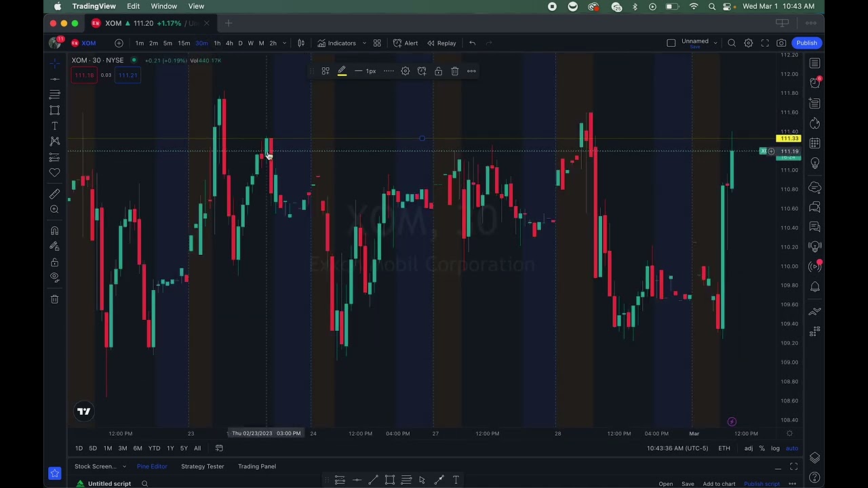Switch to the daily D timeframe
868x488 pixels.
click(240, 43)
